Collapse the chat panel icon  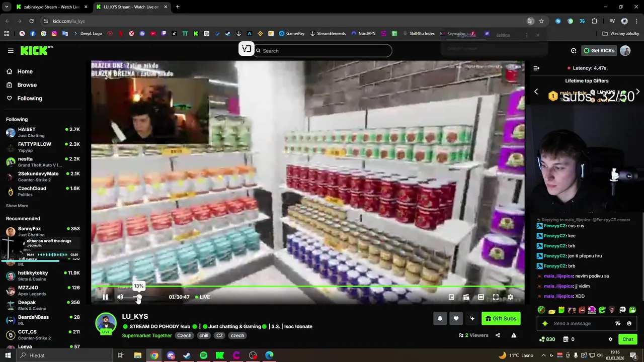tap(536, 68)
